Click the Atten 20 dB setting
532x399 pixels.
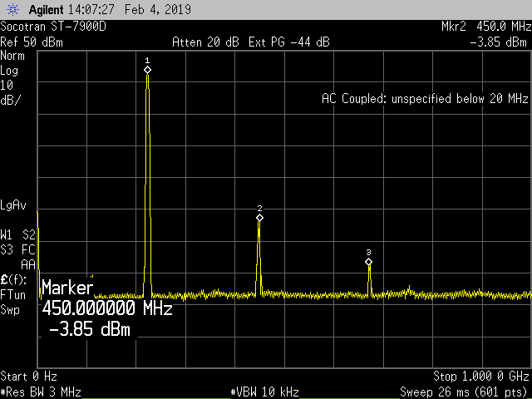click(x=205, y=42)
